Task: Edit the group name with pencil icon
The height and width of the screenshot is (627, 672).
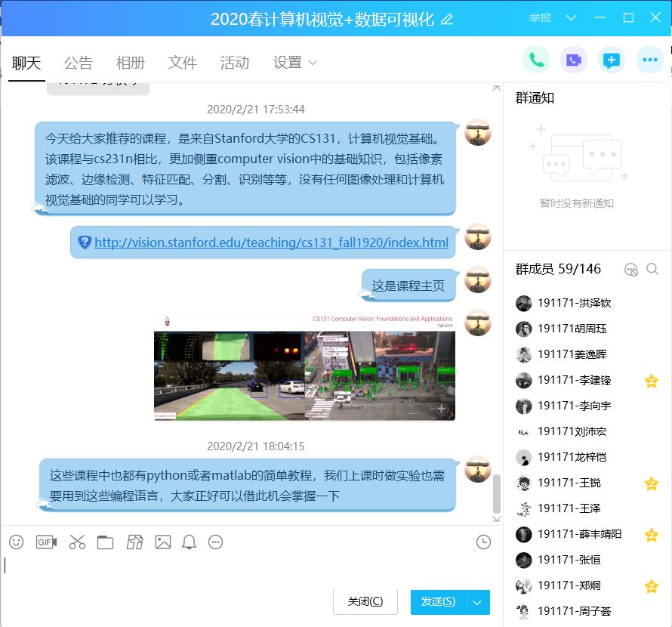Action: (x=447, y=20)
